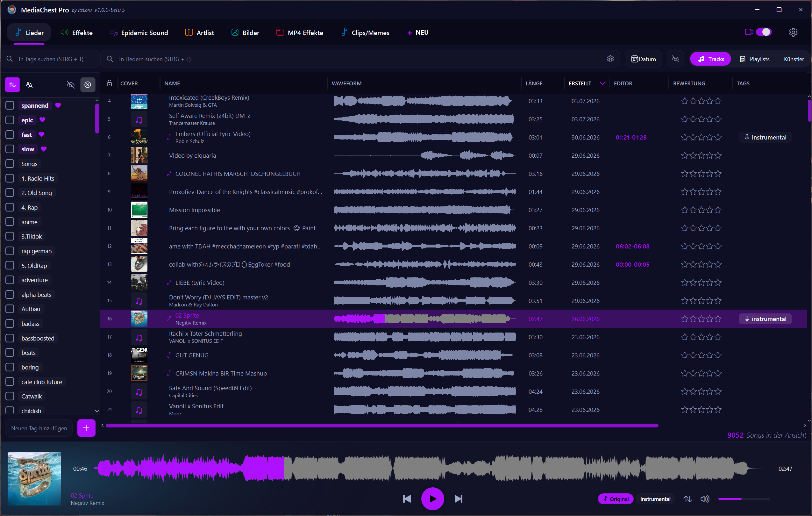Switch to Künstler view

[794, 59]
